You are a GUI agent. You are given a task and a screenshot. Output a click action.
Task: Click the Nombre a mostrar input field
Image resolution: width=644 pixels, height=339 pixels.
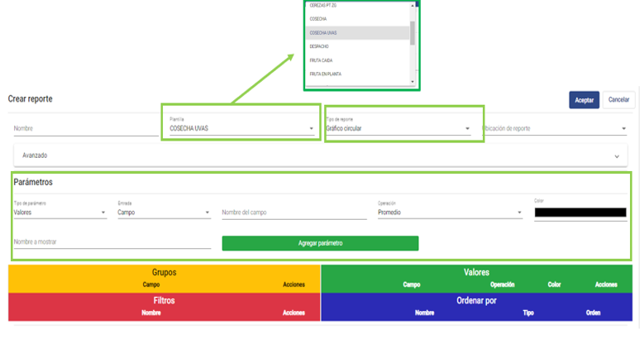(x=112, y=242)
